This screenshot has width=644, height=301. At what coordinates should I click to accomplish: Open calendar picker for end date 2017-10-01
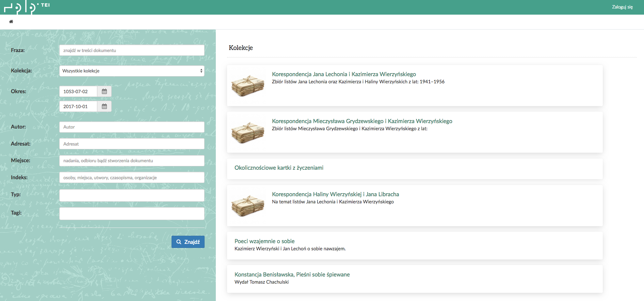(x=104, y=106)
